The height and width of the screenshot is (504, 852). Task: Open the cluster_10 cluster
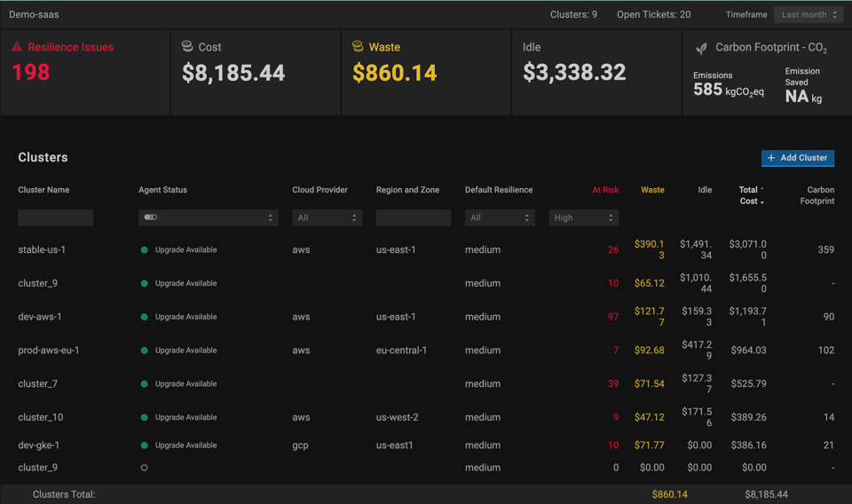[x=41, y=418]
